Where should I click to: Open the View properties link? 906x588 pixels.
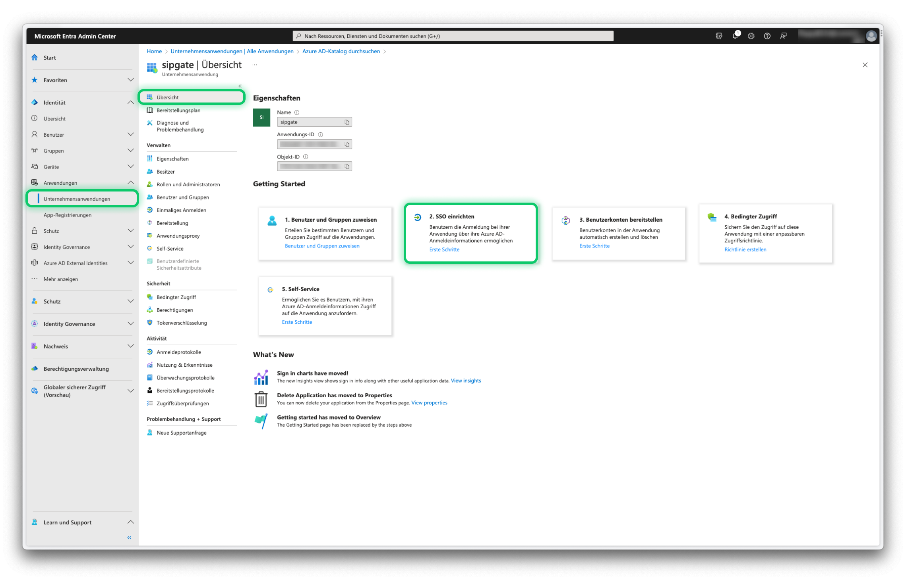coord(429,402)
